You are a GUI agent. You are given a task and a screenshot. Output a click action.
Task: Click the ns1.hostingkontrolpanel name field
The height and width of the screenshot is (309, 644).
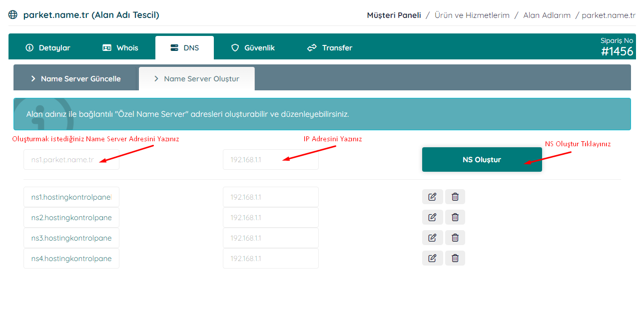[71, 197]
